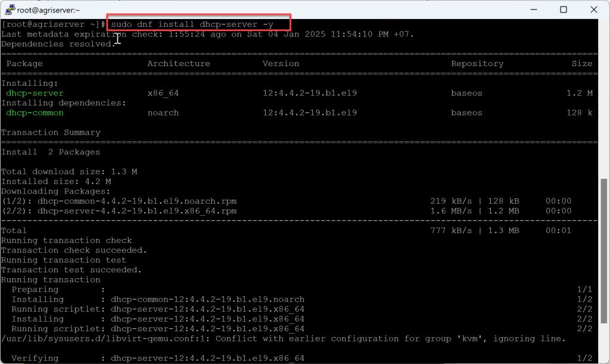Click the 'Total download size: 1.3 M' line
610x364 pixels.
(69, 172)
